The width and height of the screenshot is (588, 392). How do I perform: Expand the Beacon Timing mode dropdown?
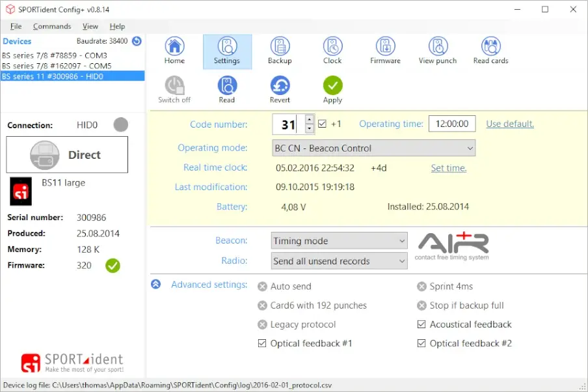click(339, 241)
